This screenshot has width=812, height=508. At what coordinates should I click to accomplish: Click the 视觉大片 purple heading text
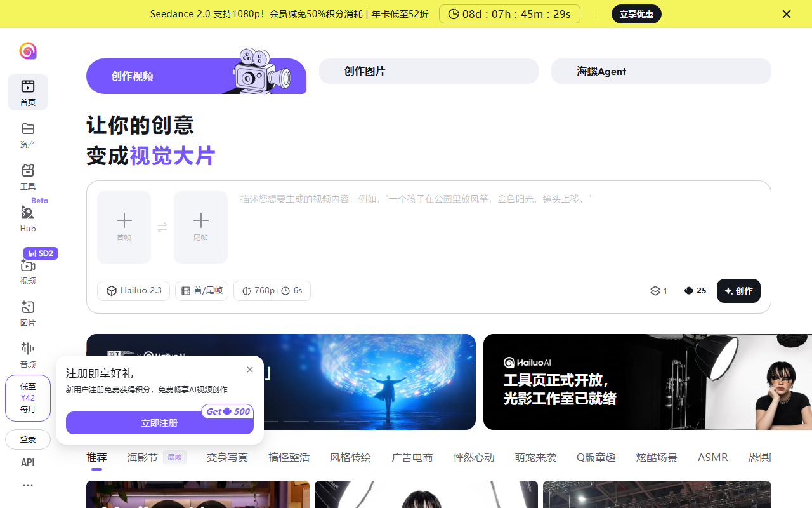173,156
